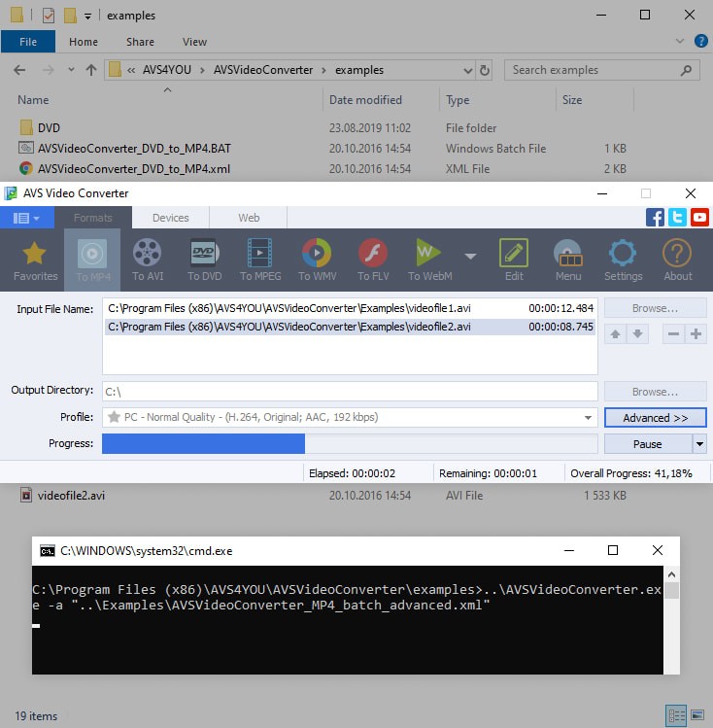Click Browse next to Output Directory
Viewport: 713px width, 728px height.
655,392
